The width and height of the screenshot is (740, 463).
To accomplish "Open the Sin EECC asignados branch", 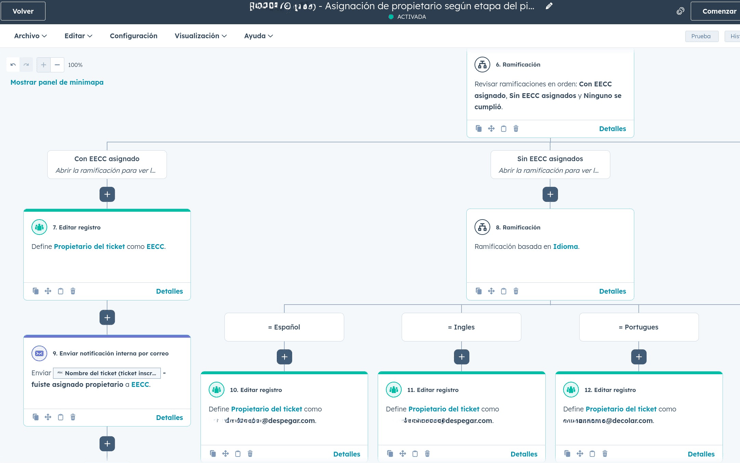I will pyautogui.click(x=550, y=164).
